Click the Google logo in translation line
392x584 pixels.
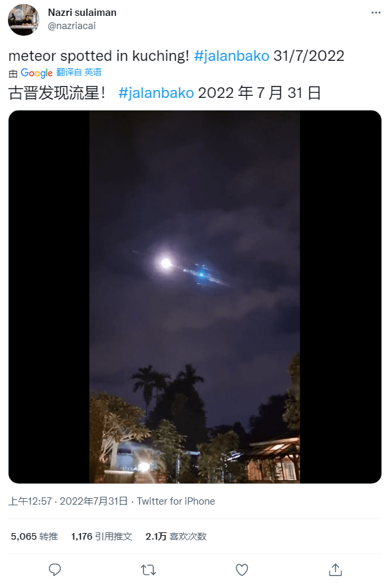36,73
